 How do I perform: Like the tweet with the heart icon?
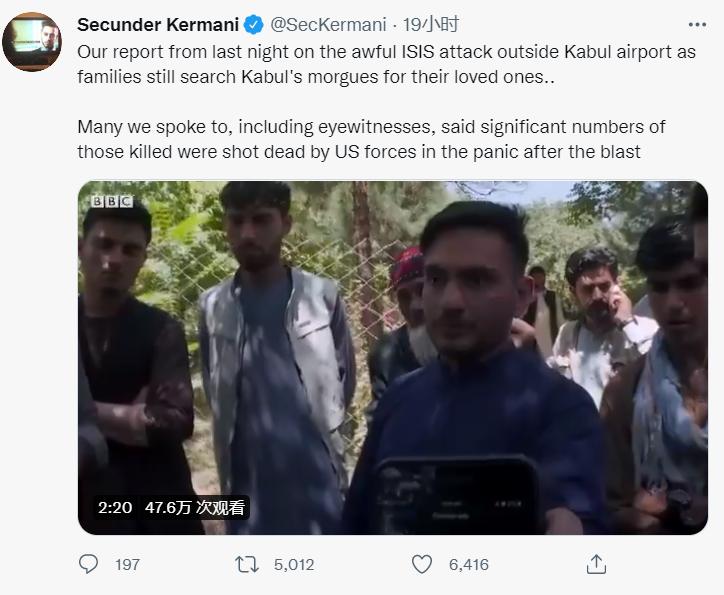point(422,564)
